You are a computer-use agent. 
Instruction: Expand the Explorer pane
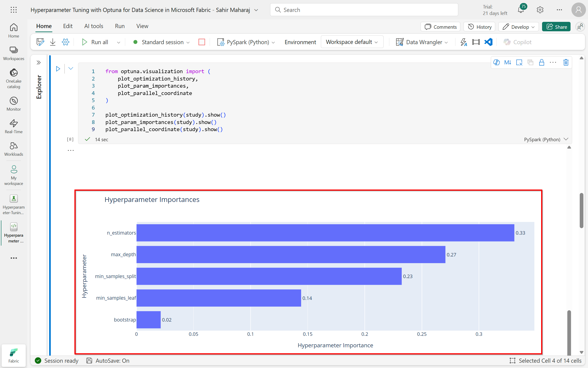39,63
